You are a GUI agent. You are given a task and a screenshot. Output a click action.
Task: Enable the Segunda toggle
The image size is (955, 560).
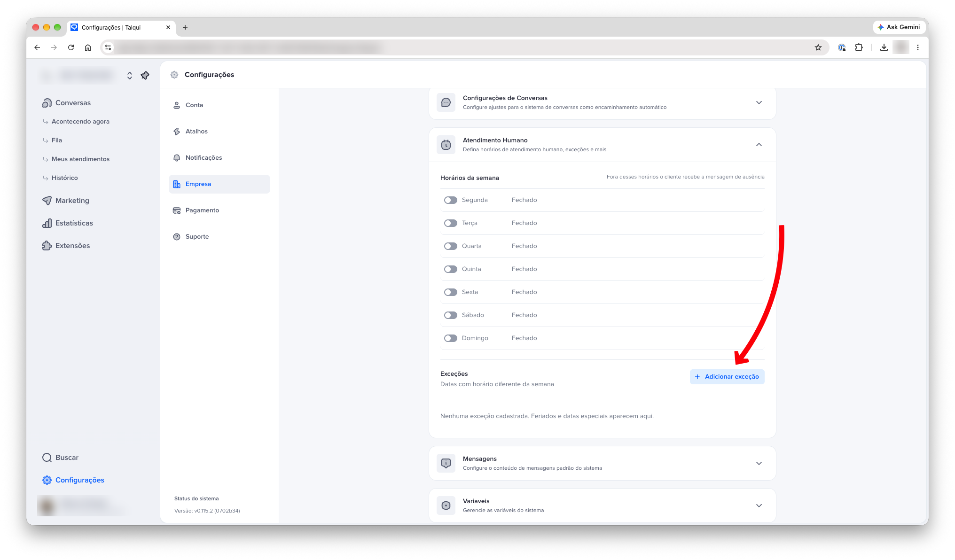[451, 200]
